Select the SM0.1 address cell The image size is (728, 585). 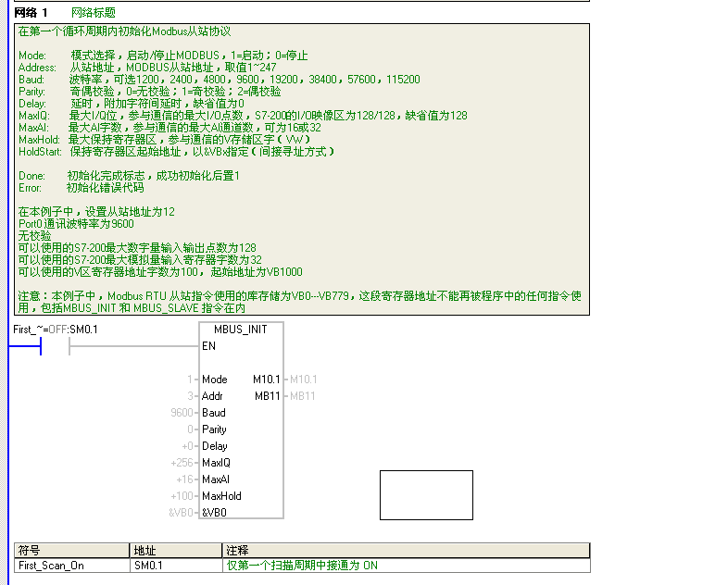click(x=176, y=566)
